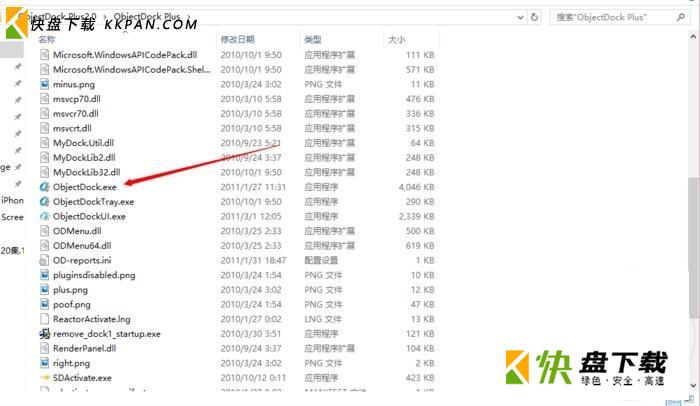Viewport: 700px width, 406px height.
Task: Sort files by the 名称 column header
Action: [47, 39]
